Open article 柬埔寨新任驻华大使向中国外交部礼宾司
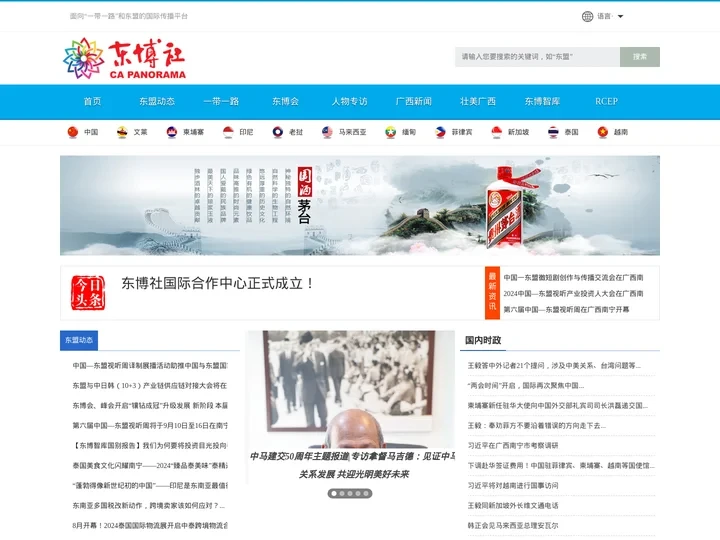Image resolution: width=720 pixels, height=540 pixels. (557, 405)
